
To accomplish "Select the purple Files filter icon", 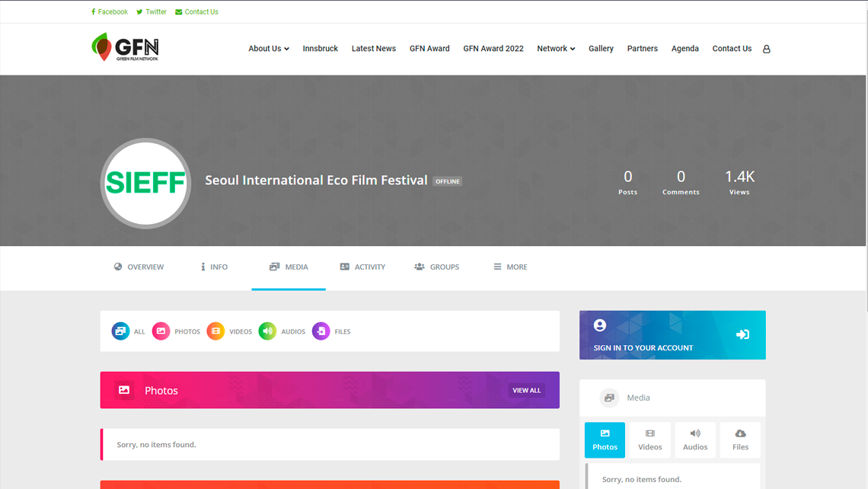I will pyautogui.click(x=321, y=331).
